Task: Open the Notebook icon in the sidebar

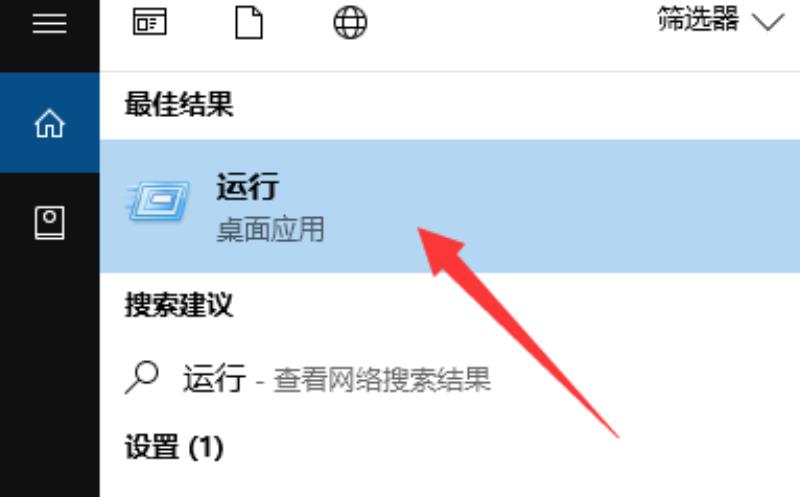Action: pyautogui.click(x=49, y=222)
